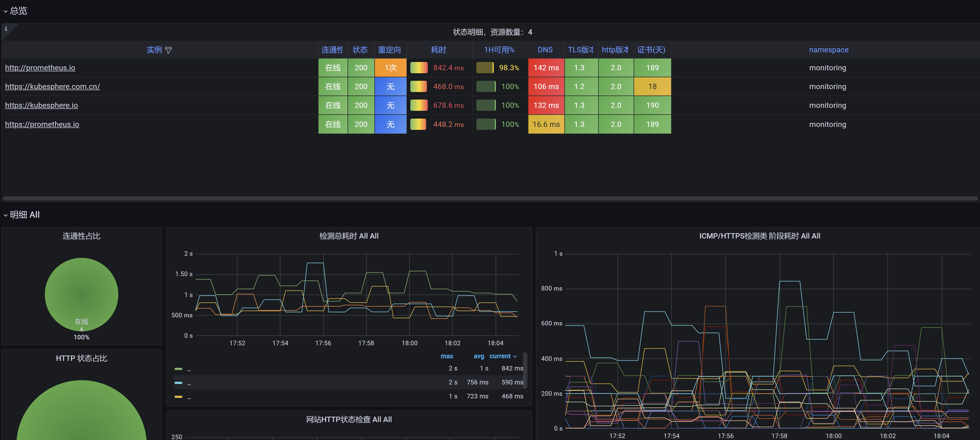The image size is (980, 440).
Task: Click the info icon on the 状态明细 panel corner
Action: coord(6,28)
